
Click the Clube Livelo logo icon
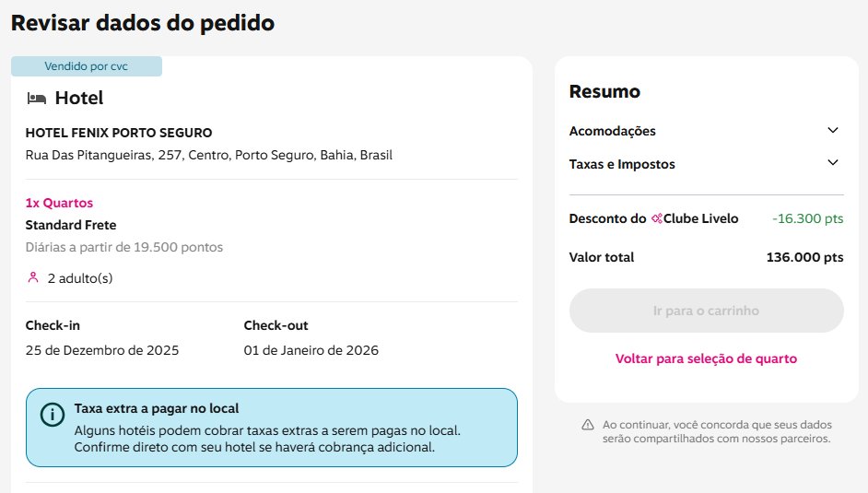[x=657, y=219]
